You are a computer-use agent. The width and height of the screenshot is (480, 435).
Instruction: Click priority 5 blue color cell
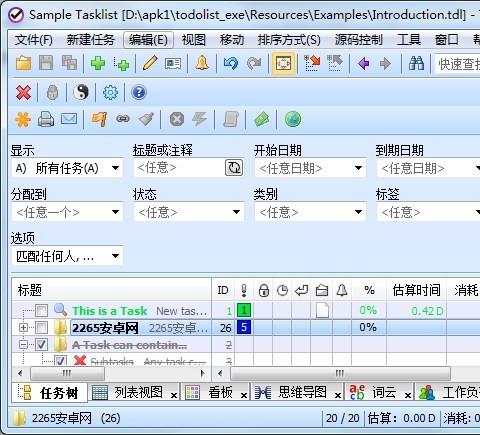tap(244, 327)
